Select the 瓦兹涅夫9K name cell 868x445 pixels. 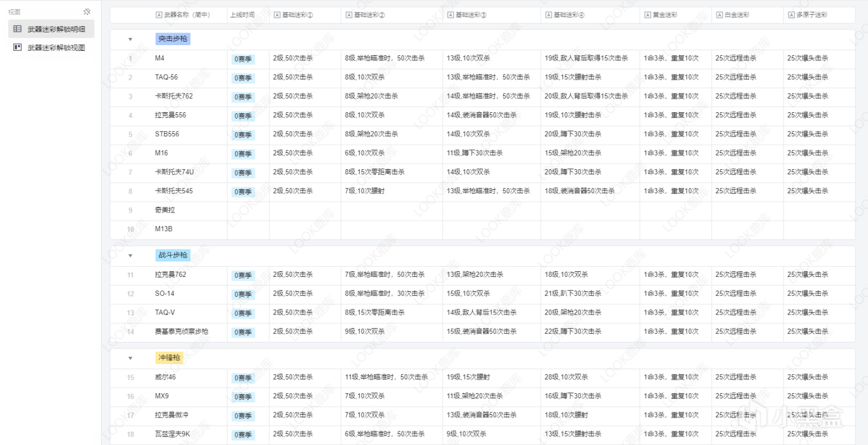(189, 435)
